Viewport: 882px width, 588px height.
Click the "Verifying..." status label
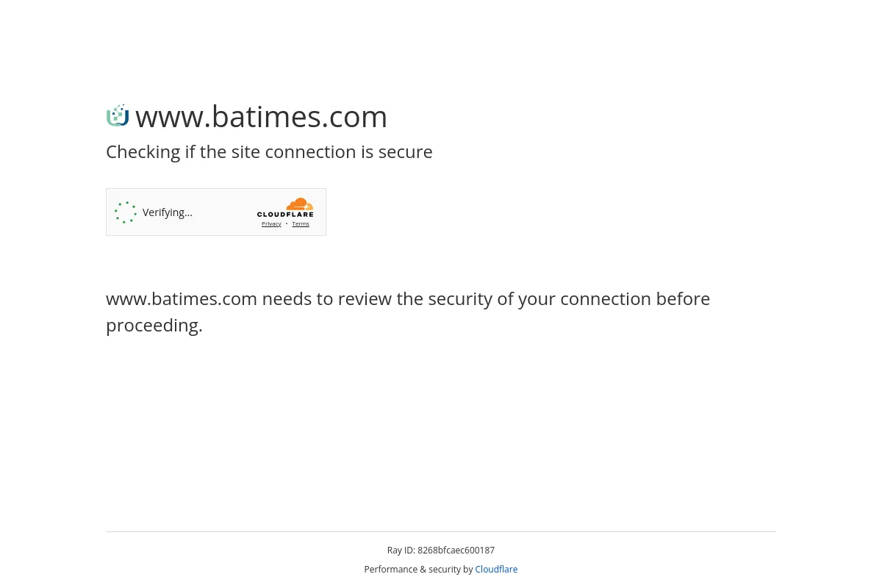tap(168, 212)
